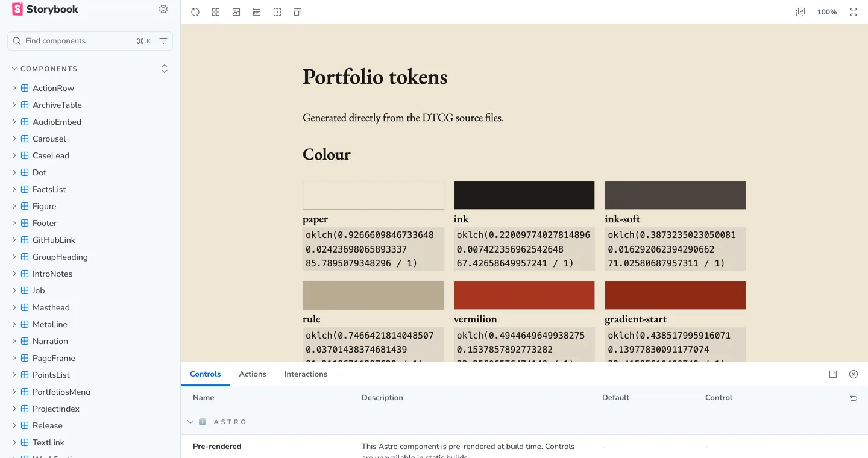Toggle the grid view toolbar icon
The width and height of the screenshot is (868, 458).
216,12
